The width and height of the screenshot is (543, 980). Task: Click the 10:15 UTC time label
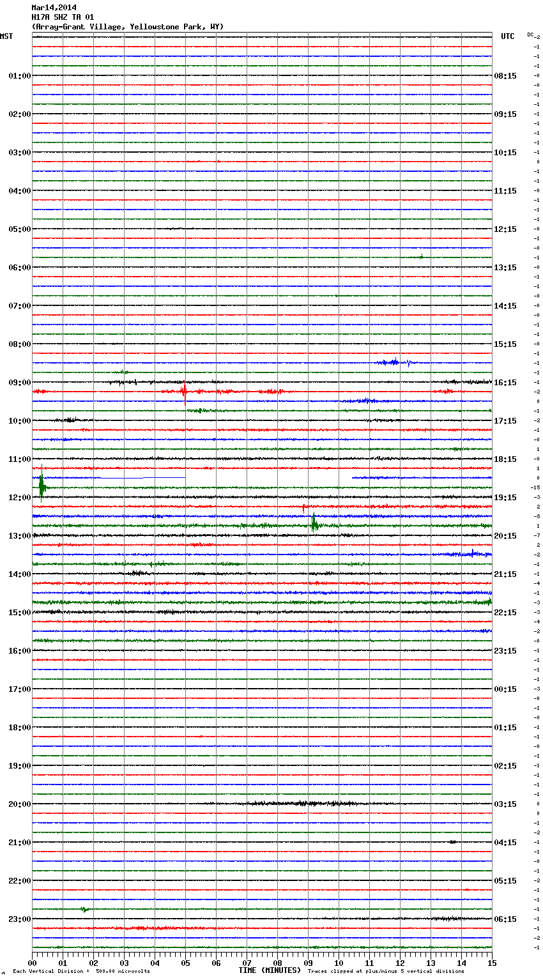click(x=505, y=153)
